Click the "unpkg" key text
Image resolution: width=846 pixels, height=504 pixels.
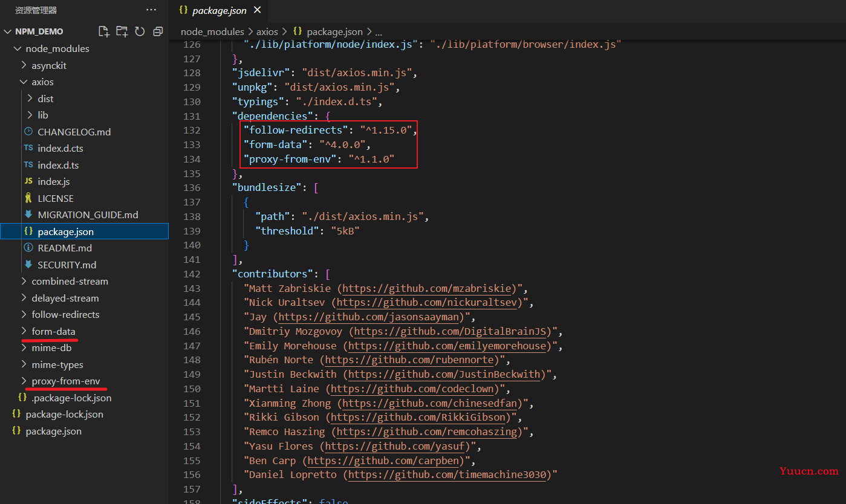click(252, 87)
